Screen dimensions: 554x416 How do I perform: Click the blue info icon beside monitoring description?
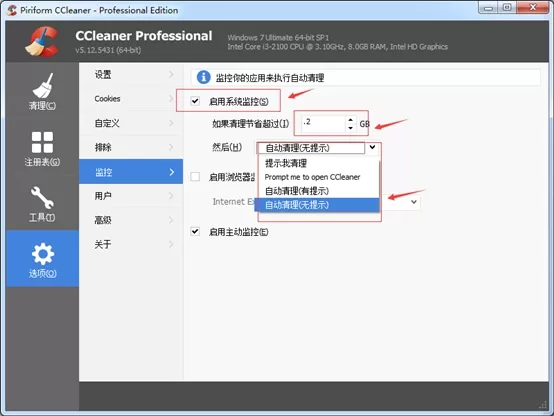[x=204, y=77]
